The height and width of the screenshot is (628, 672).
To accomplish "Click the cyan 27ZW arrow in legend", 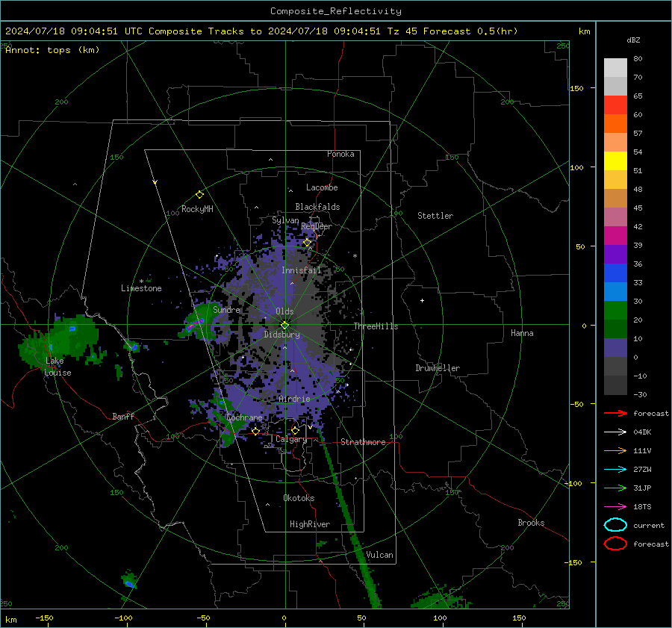I will [615, 470].
